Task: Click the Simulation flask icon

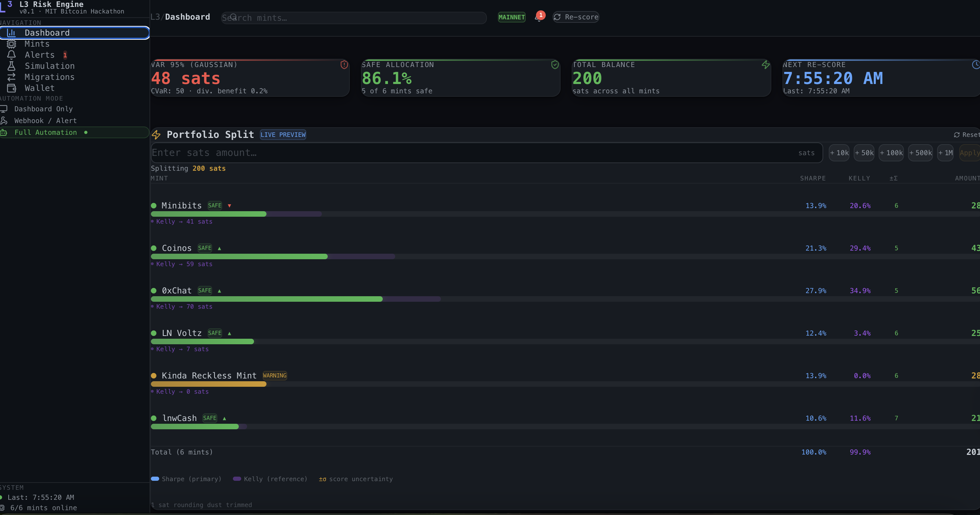Action: click(x=11, y=66)
